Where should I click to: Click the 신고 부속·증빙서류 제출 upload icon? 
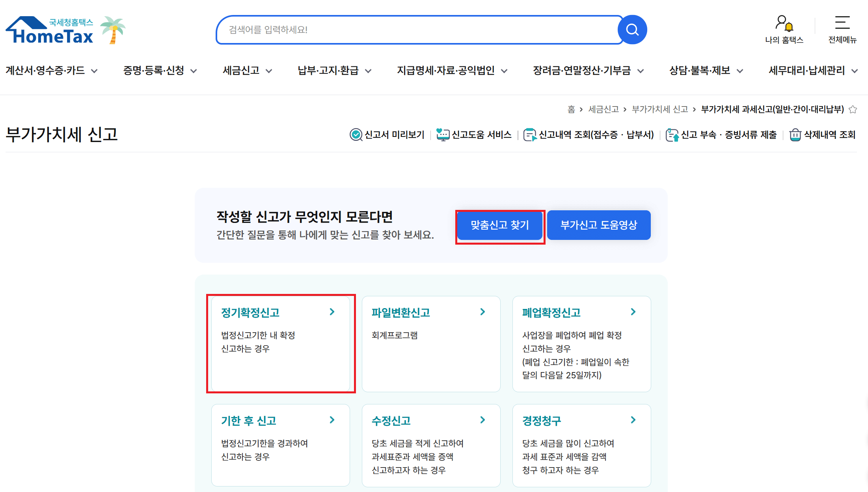coord(672,135)
